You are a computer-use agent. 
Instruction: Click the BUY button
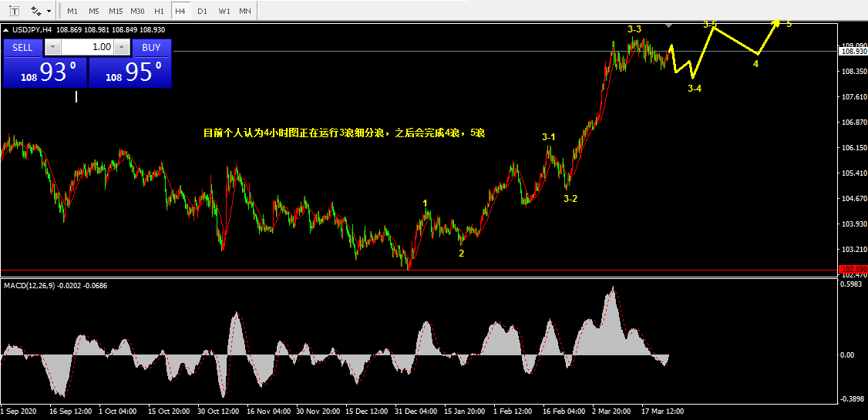151,48
